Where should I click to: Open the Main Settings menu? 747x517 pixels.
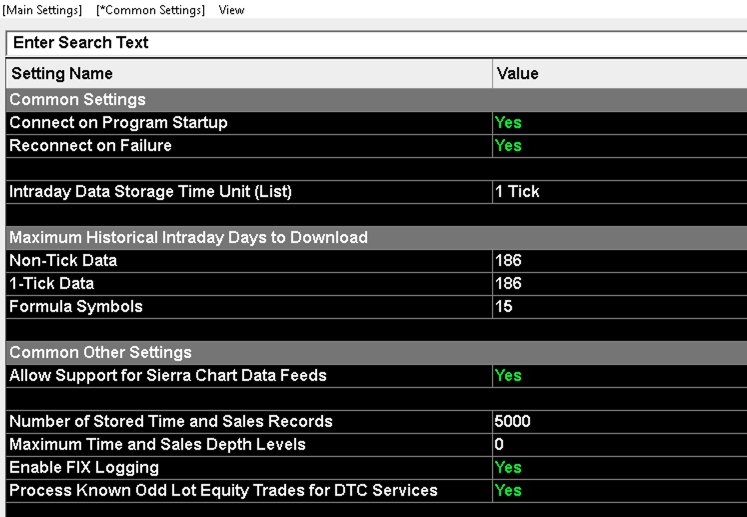42,10
